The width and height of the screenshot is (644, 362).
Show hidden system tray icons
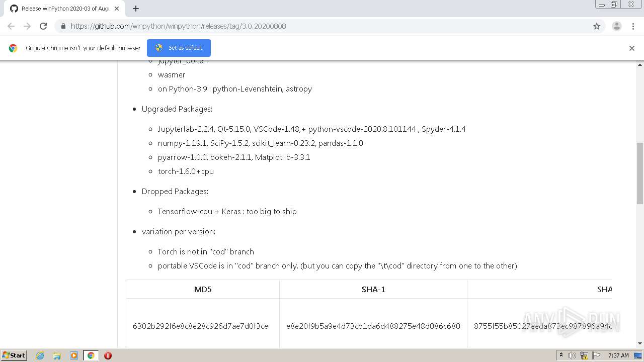[x=561, y=355]
